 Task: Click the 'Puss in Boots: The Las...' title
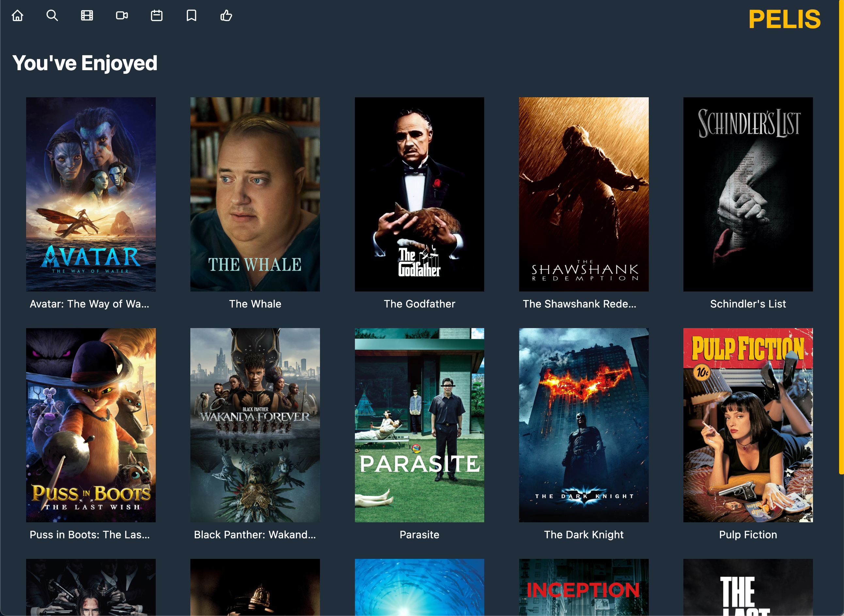90,535
